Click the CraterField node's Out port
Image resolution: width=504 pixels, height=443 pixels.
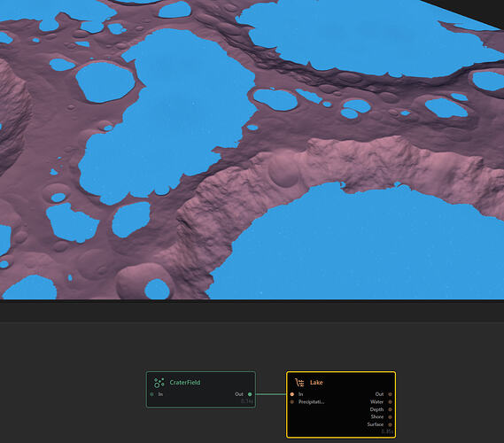(x=250, y=394)
